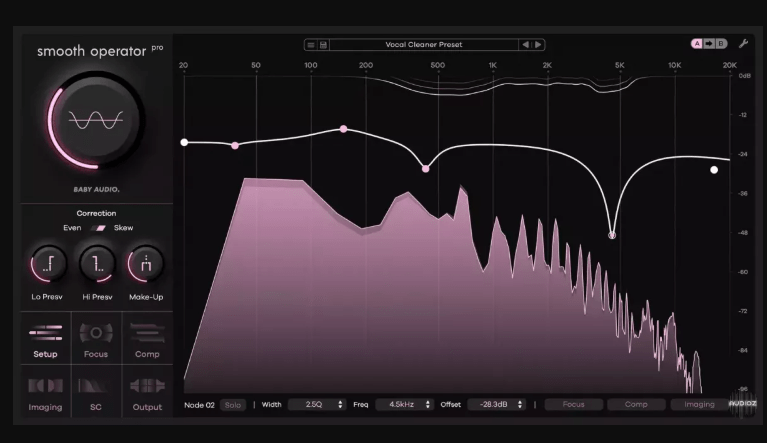The width and height of the screenshot is (767, 443).
Task: Click the Width value stepper arrows
Action: (340, 404)
